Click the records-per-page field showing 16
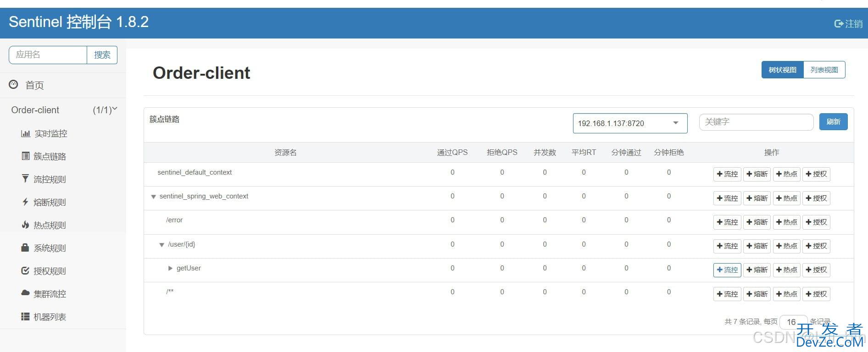Image resolution: width=868 pixels, height=352 pixels. (793, 322)
